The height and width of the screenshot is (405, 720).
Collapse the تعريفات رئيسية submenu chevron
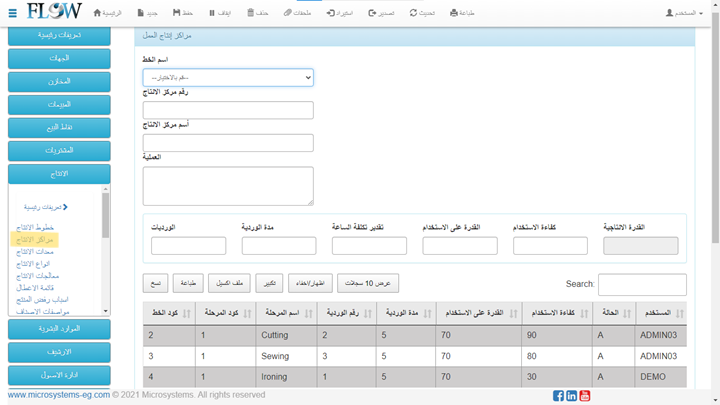[x=65, y=207]
